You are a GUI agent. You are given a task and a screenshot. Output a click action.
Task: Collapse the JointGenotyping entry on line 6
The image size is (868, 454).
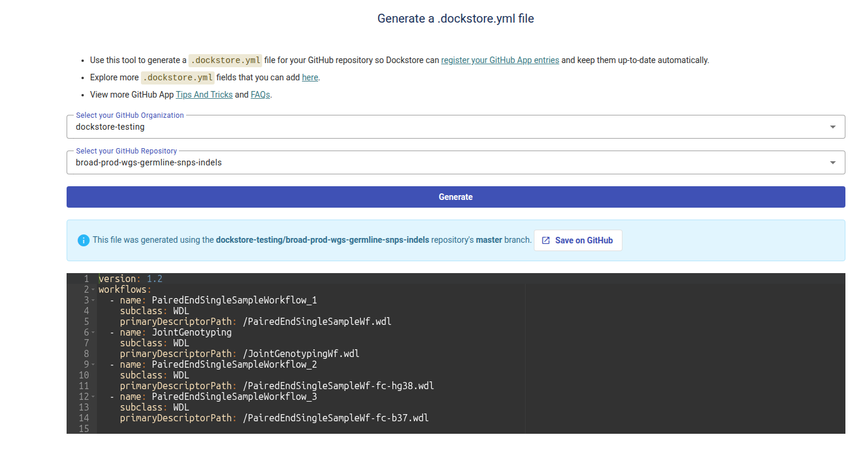coord(93,333)
